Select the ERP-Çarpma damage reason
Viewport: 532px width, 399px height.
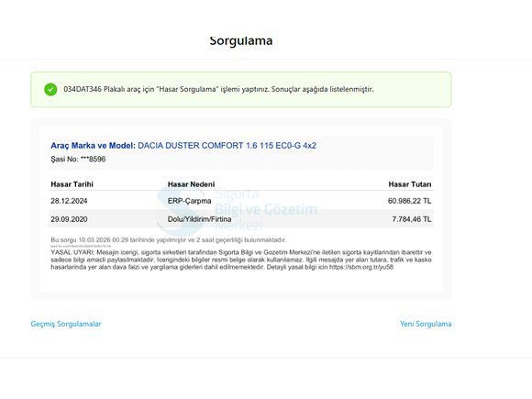click(189, 201)
